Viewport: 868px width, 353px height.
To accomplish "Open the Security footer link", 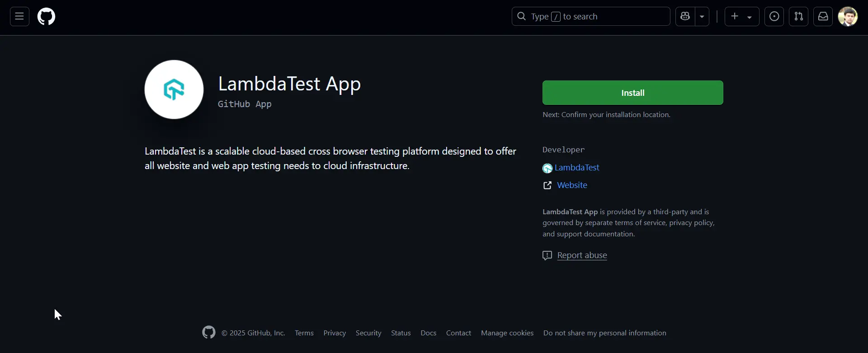I will pos(368,333).
